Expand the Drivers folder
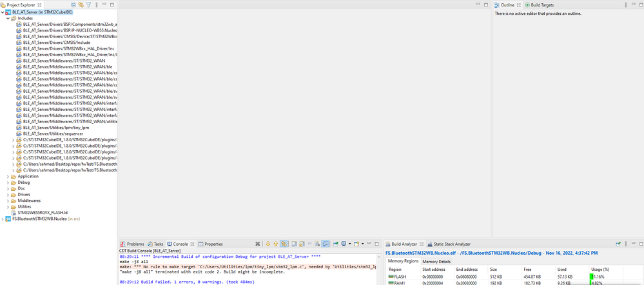 click(x=8, y=195)
